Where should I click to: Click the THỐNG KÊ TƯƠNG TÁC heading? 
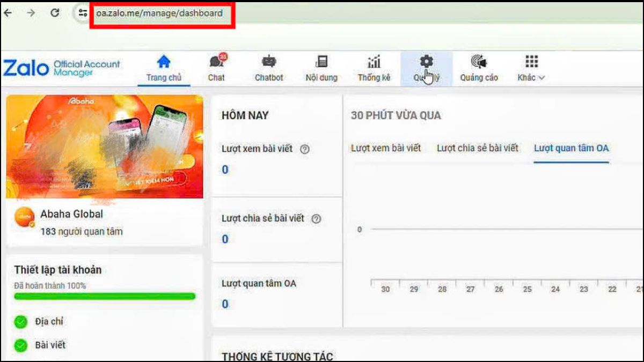277,357
